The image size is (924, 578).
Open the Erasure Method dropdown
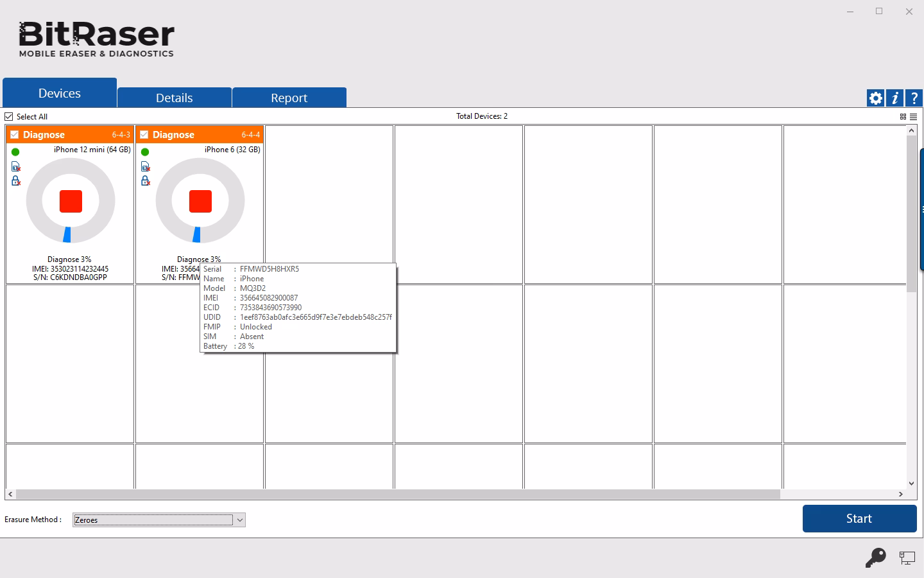tap(239, 520)
